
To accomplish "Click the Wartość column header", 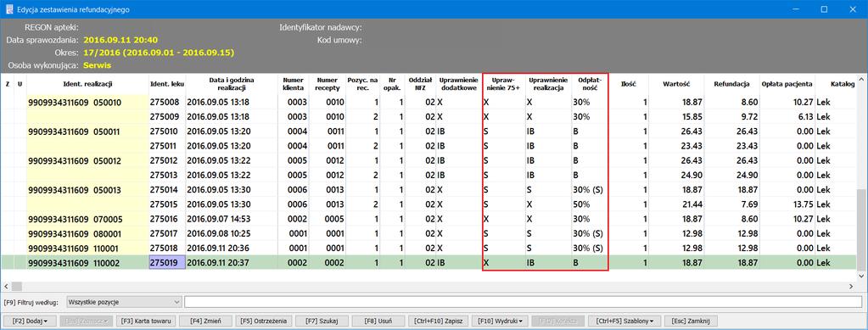I will 676,84.
